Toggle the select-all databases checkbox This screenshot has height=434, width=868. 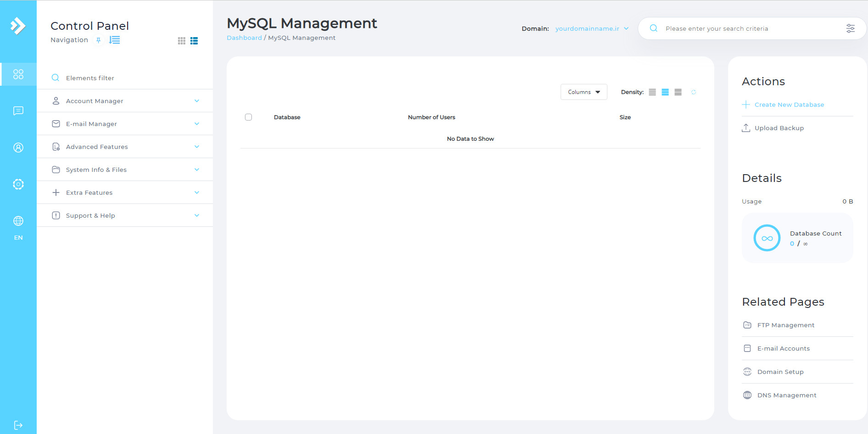(249, 117)
